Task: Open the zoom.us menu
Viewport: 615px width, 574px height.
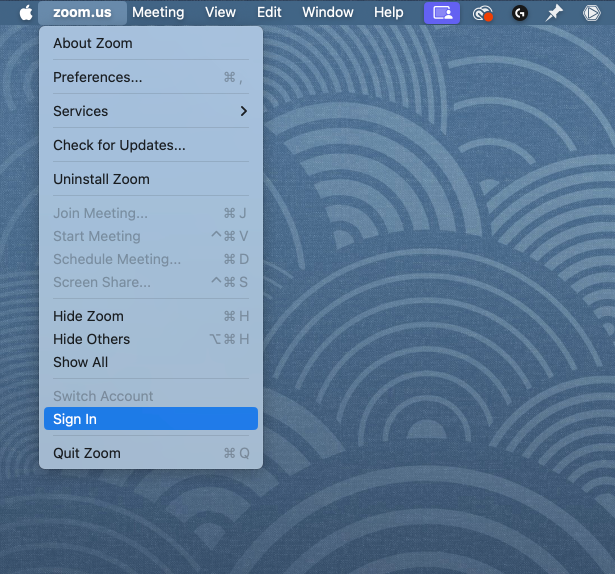Action: click(82, 13)
